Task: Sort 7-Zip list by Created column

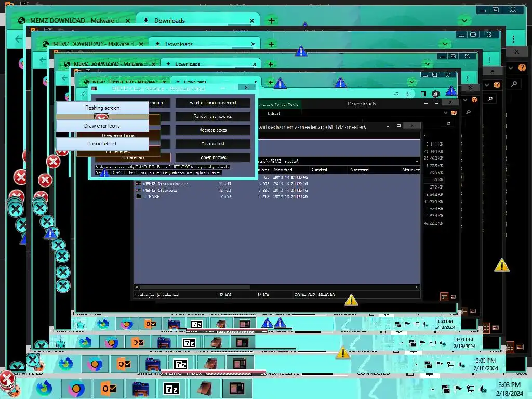Action: [320, 170]
